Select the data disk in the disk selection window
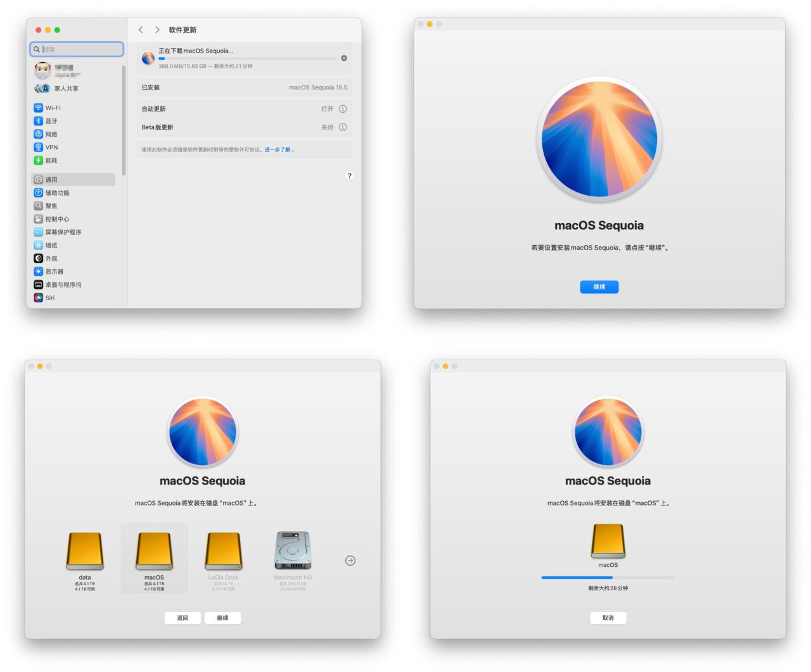 85,561
